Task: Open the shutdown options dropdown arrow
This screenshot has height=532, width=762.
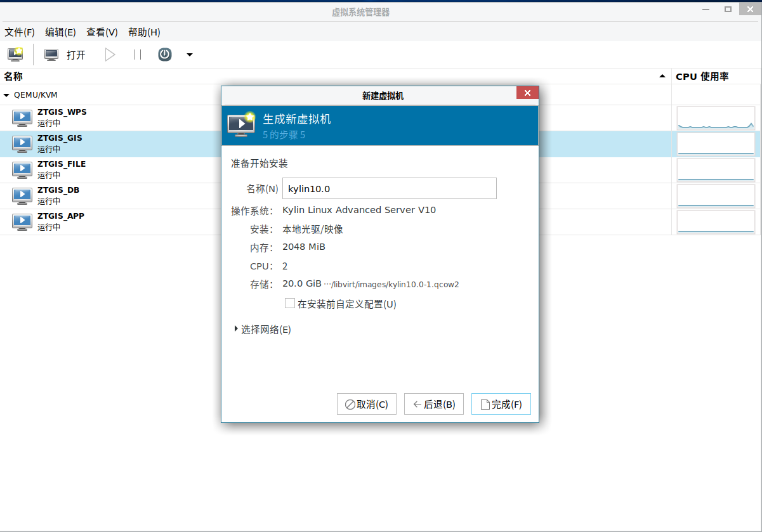Action: pyautogui.click(x=190, y=55)
